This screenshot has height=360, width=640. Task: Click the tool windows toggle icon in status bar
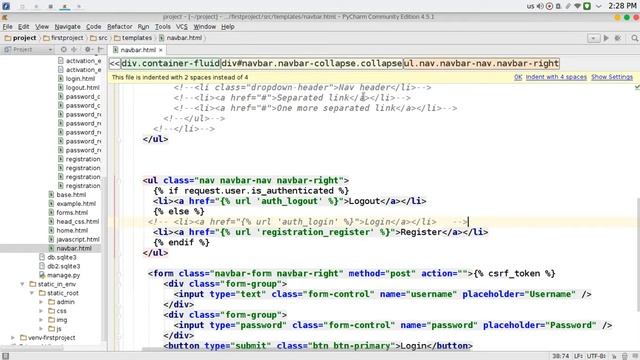point(5,356)
